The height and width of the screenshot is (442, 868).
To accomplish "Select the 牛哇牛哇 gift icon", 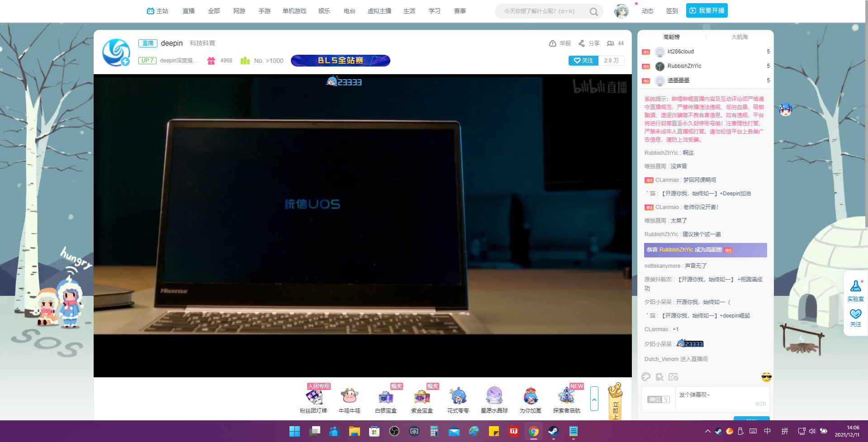I will [x=350, y=396].
